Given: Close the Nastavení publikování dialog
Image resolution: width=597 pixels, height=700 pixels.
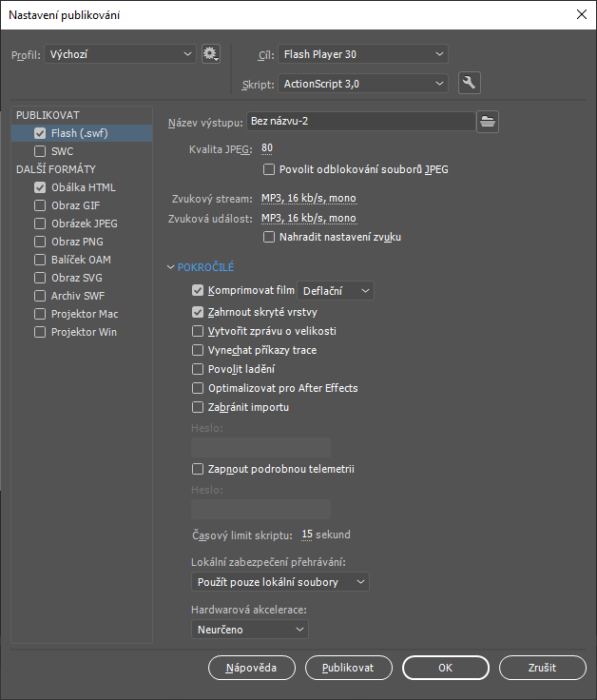Looking at the screenshot, I should 581,14.
